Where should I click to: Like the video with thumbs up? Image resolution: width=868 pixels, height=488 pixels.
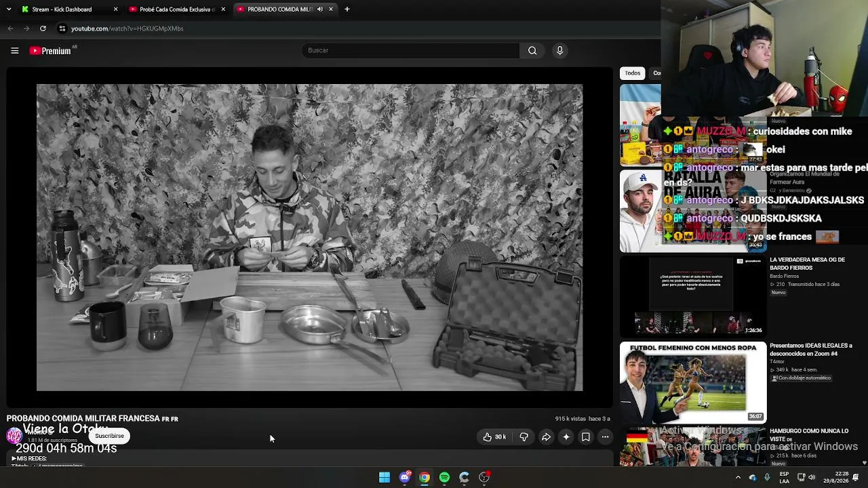(494, 437)
